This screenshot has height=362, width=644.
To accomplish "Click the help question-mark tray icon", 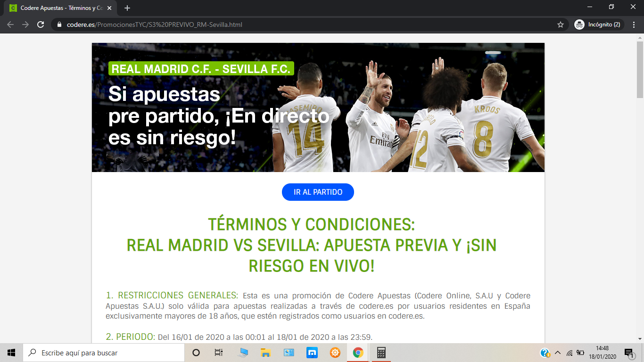I will click(545, 353).
